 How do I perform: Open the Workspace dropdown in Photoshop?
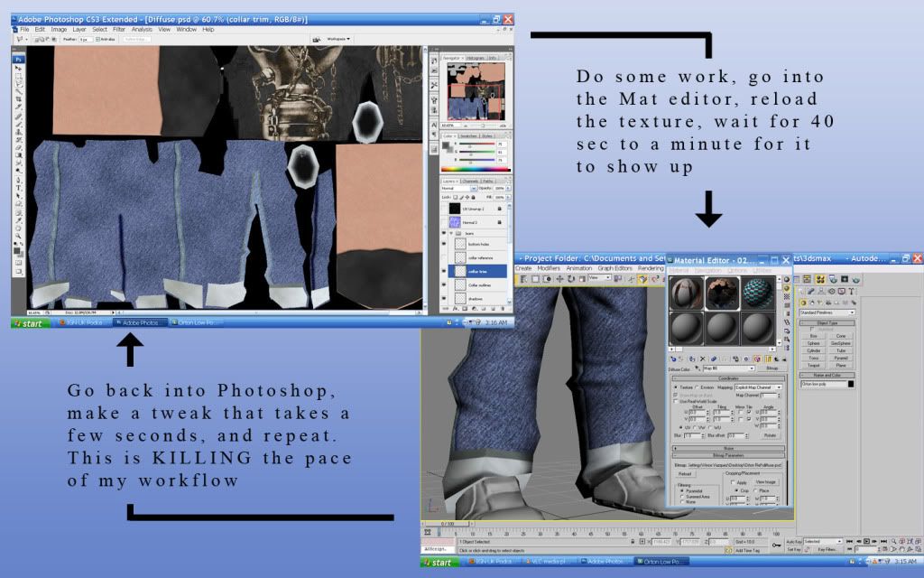tap(339, 39)
